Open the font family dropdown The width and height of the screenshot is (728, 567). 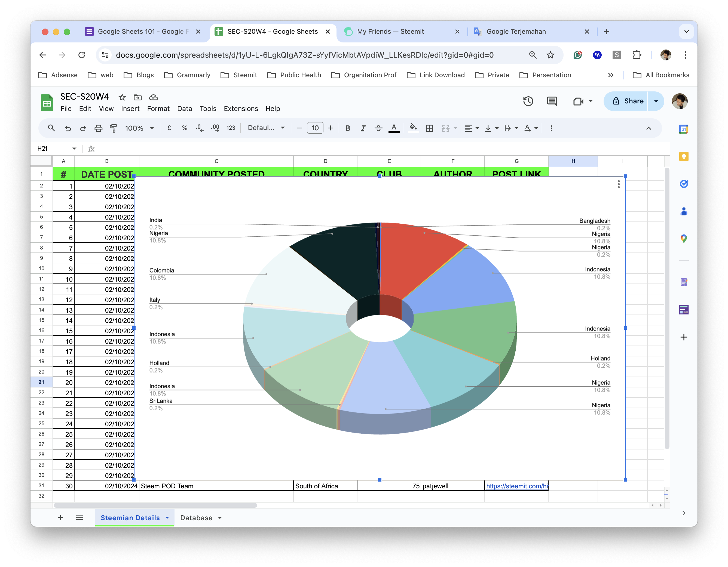[266, 128]
